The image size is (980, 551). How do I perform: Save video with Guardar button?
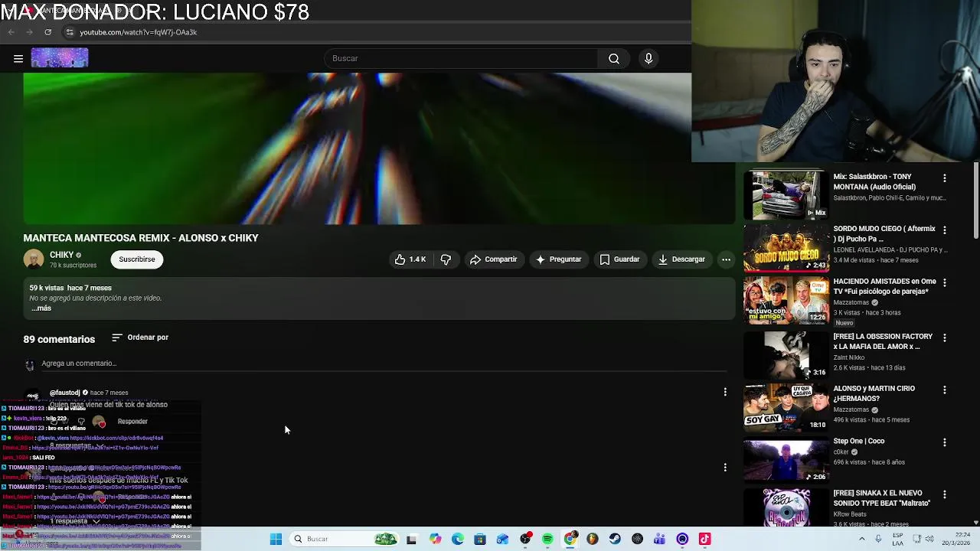click(619, 259)
